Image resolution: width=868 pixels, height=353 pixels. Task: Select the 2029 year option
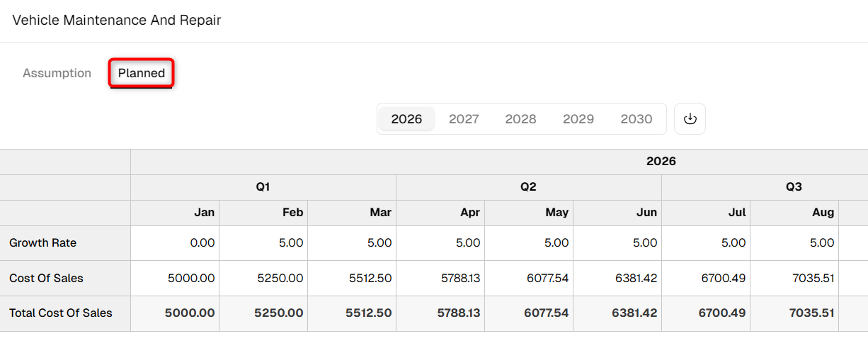click(578, 119)
